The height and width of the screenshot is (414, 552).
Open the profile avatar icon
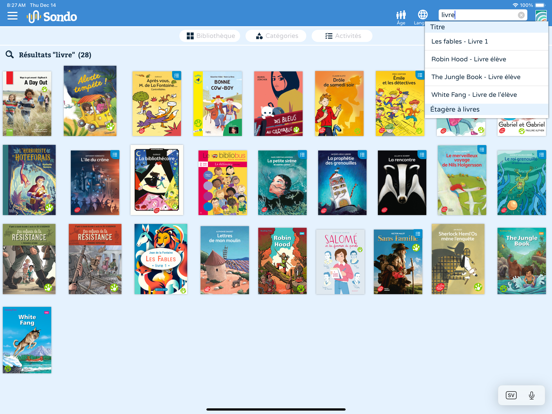(x=541, y=16)
